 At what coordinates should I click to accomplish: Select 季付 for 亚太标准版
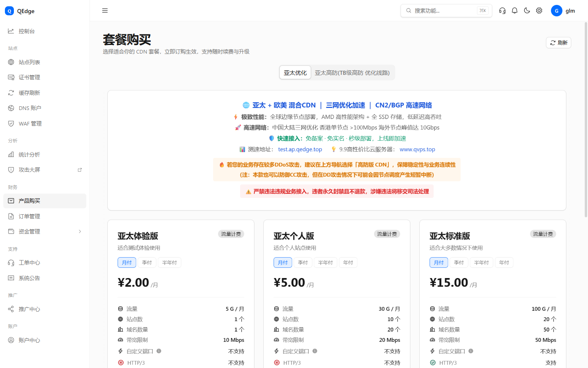[x=459, y=263]
